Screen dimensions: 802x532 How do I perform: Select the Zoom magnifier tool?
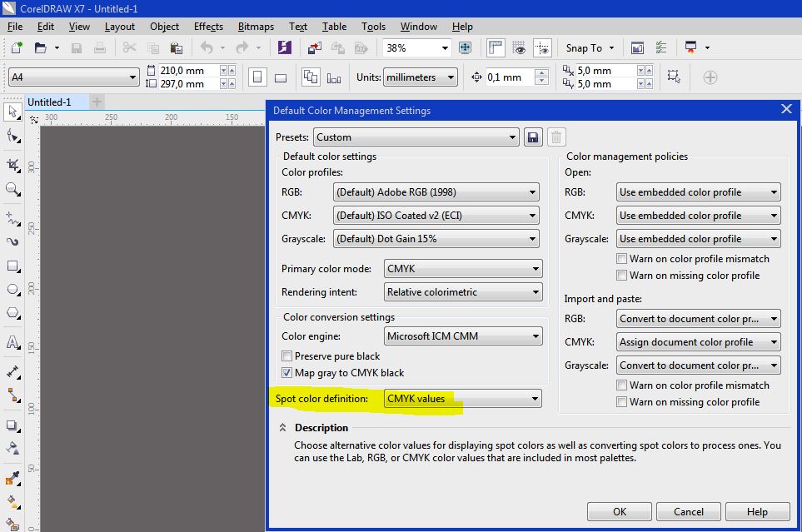point(12,189)
